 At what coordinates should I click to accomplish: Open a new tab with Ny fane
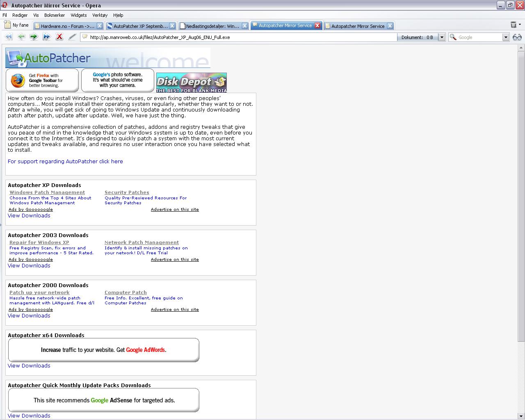pos(16,25)
